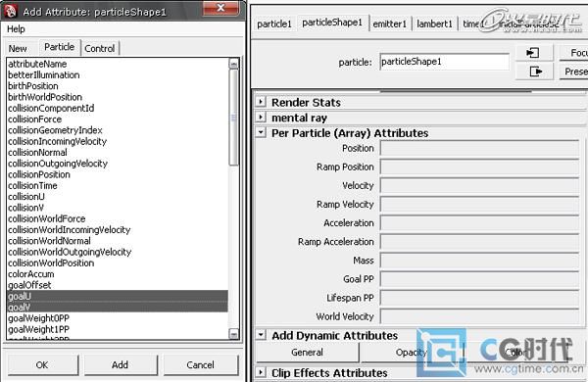Screen dimensions: 588x382
Task: Click the Velocity attribute field
Action: tap(479, 185)
